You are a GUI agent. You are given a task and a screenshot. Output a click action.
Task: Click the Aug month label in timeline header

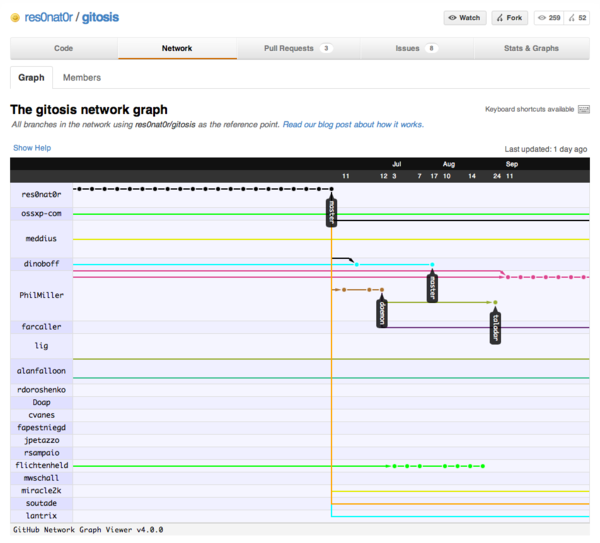point(449,164)
